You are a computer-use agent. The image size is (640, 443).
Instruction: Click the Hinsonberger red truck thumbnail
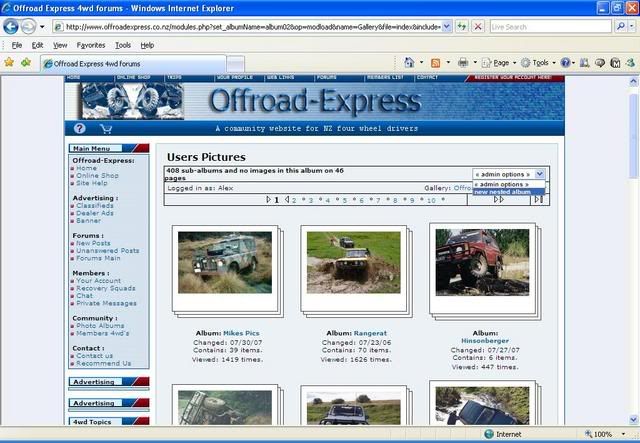pos(482,262)
